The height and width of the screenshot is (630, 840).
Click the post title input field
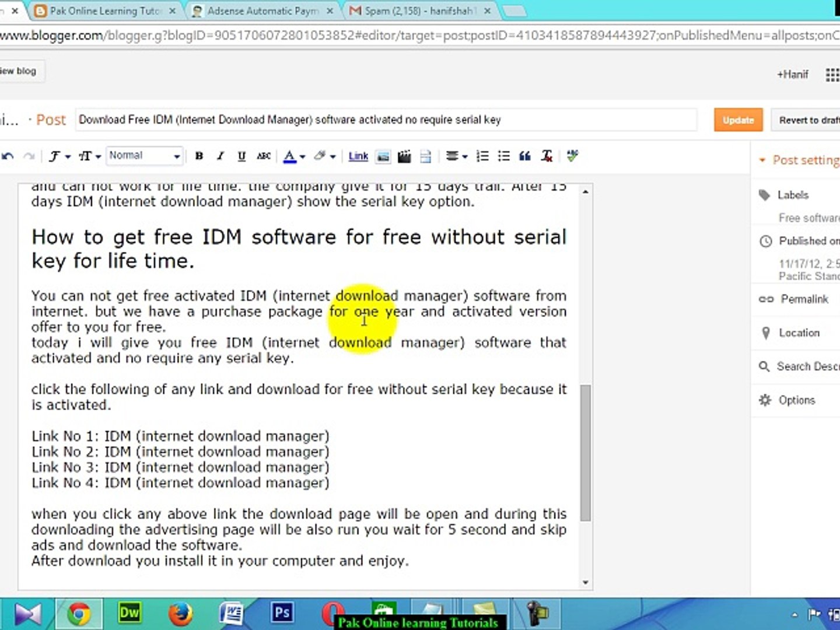386,120
